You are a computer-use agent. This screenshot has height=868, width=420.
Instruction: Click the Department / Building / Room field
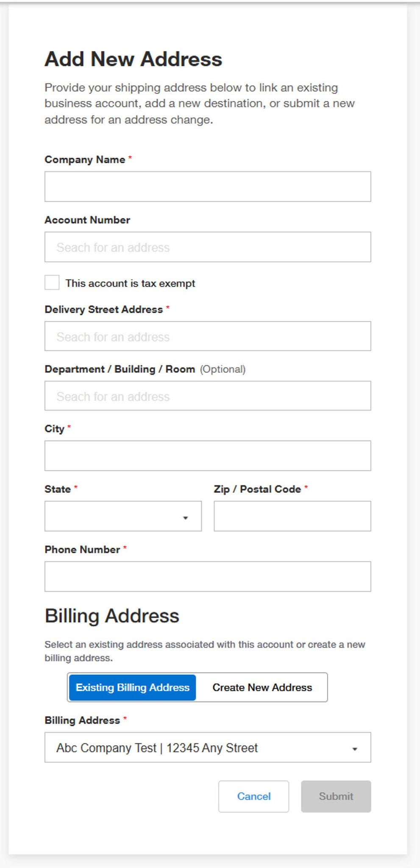208,395
